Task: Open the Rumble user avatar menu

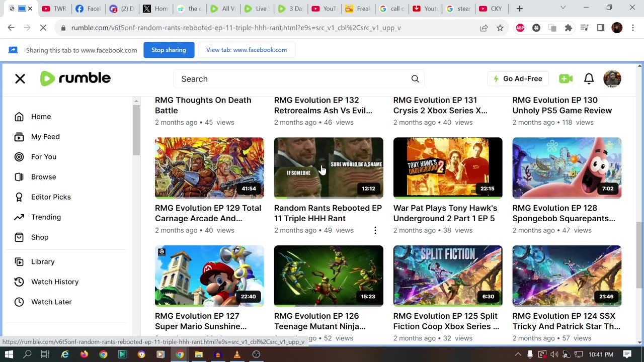Action: pos(612,79)
